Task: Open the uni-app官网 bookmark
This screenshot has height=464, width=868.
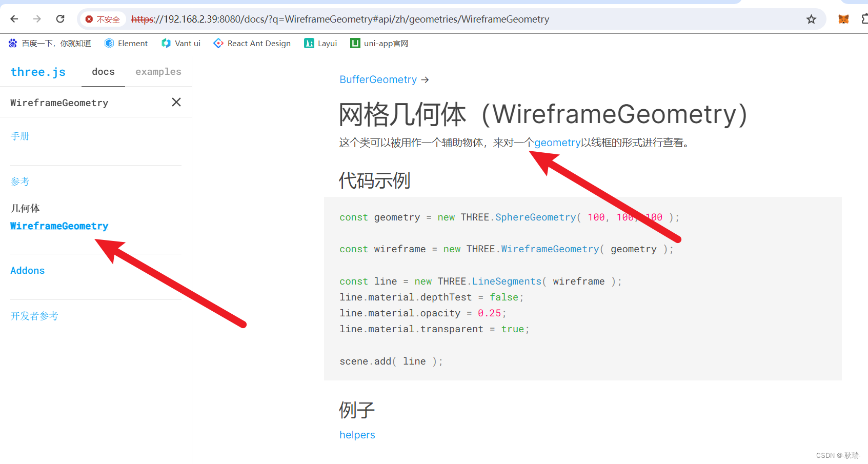Action: point(379,43)
